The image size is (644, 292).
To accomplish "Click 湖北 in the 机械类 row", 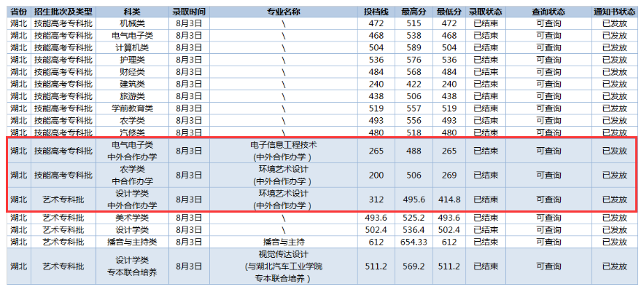I will click(19, 24).
